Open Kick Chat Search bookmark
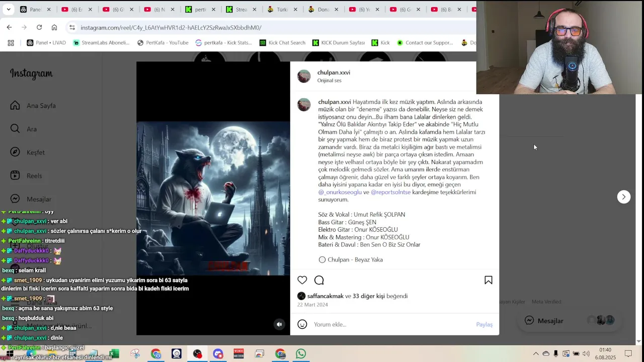 (x=282, y=43)
